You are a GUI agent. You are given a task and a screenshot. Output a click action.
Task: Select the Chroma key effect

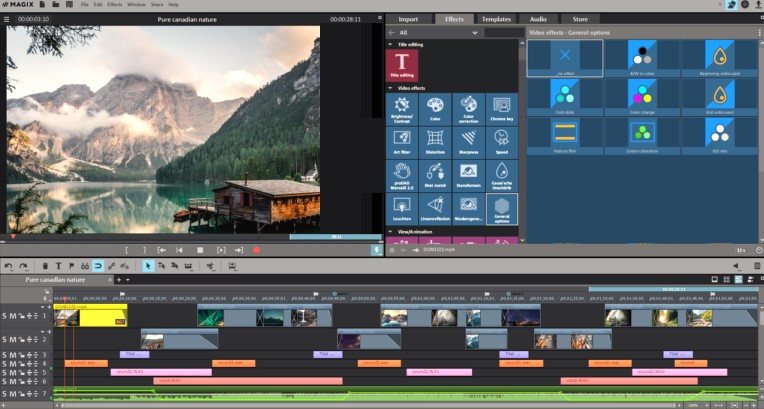pyautogui.click(x=502, y=110)
